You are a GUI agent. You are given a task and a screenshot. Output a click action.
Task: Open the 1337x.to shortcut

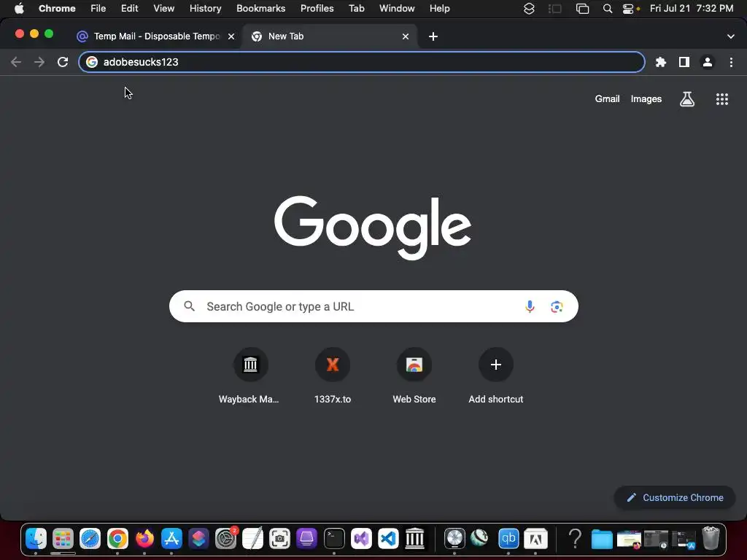333,376
